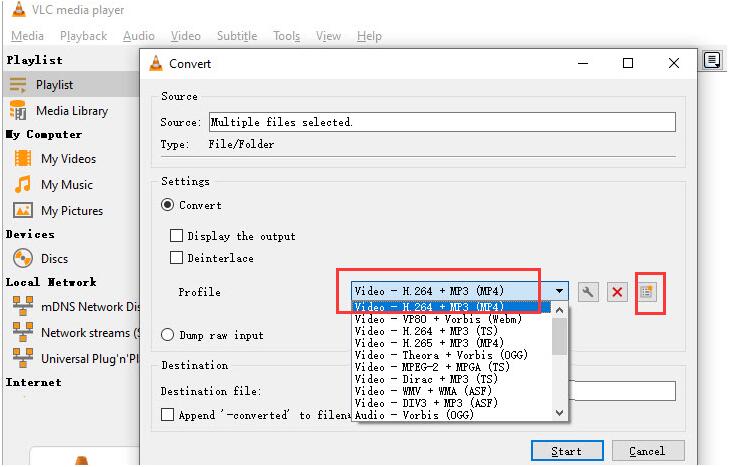751x467 pixels.
Task: Choose Audio - Vorbis (OGG) option
Action: tap(451, 415)
